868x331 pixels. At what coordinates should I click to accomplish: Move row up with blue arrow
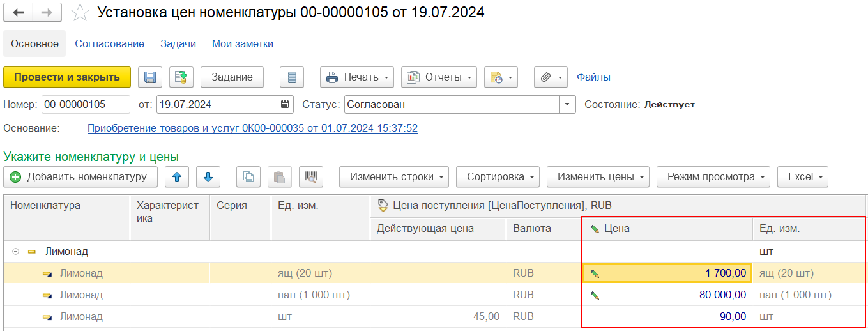pyautogui.click(x=177, y=177)
